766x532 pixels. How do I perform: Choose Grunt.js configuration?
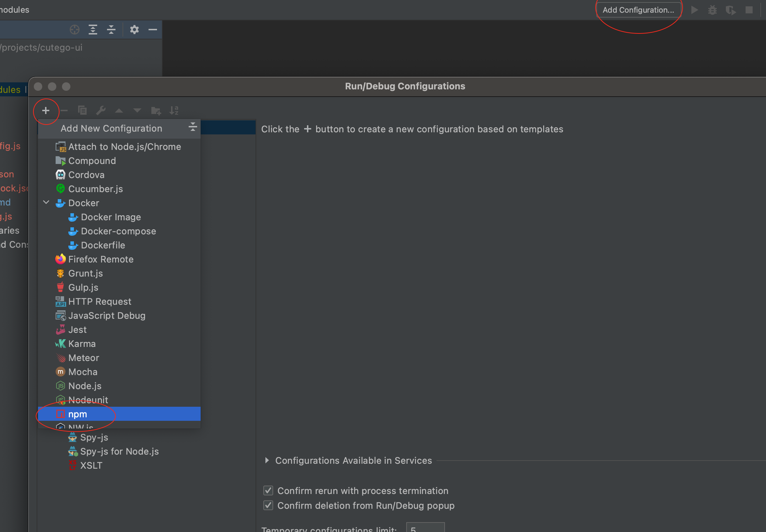[x=119, y=273]
